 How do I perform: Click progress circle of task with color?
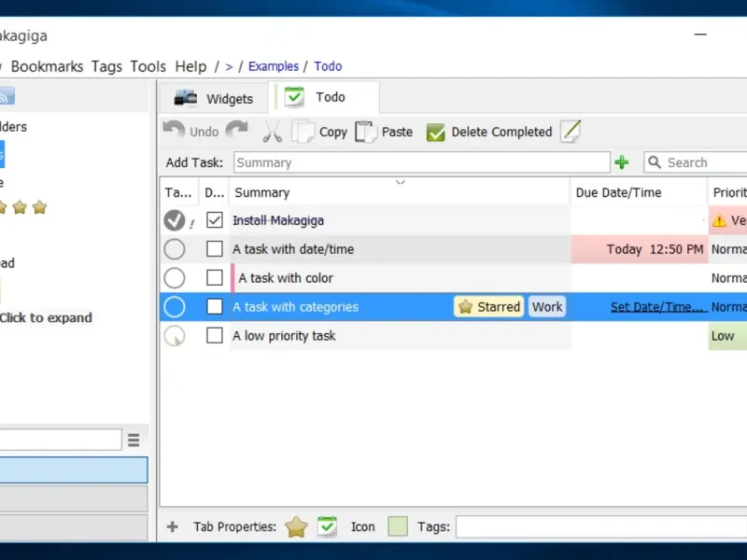coord(175,278)
